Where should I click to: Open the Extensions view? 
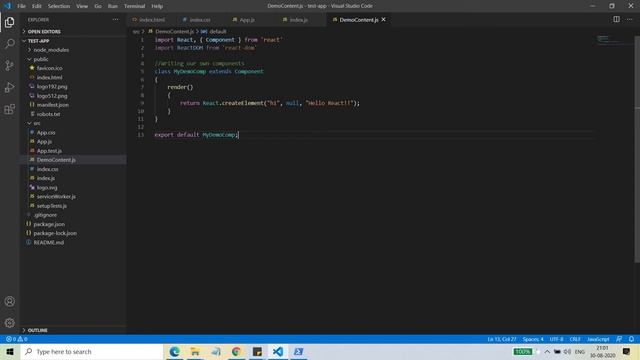(9, 109)
